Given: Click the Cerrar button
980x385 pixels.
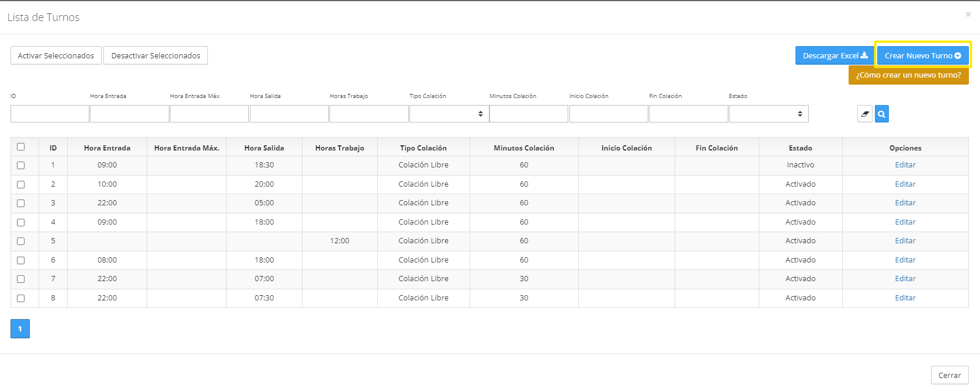Looking at the screenshot, I should [949, 375].
